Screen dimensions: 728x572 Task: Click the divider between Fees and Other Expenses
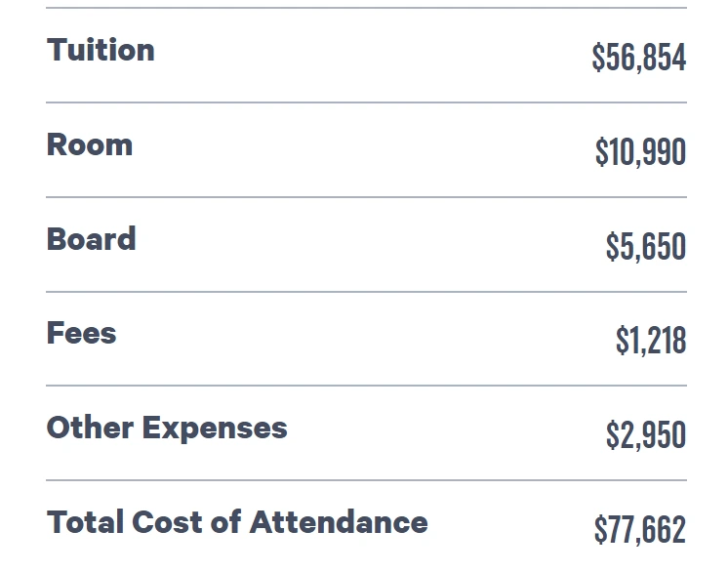click(366, 386)
